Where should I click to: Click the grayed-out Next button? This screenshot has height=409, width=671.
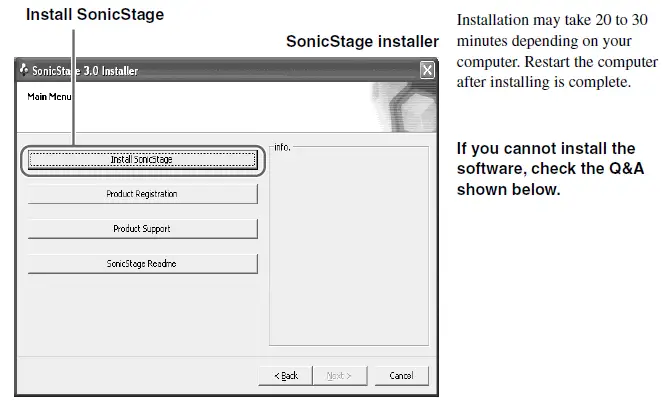click(x=340, y=376)
